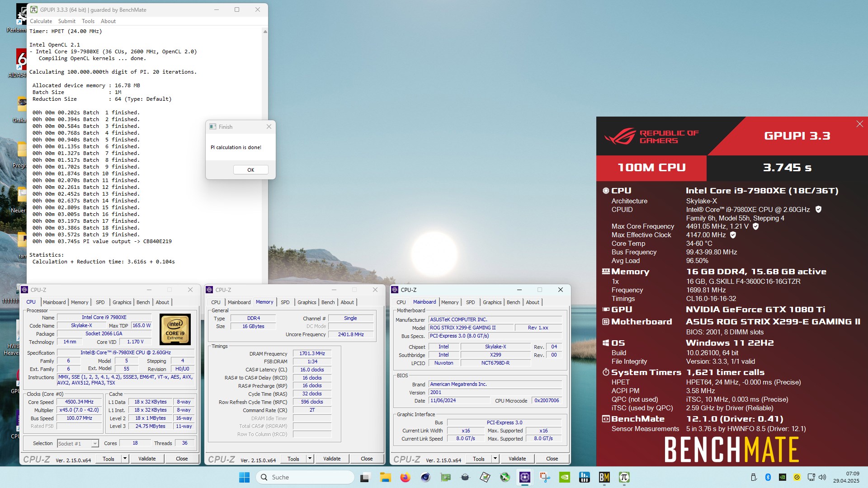This screenshot has width=868, height=488.
Task: Click the Uncore Frequency 2401.8 MHz field
Action: pyautogui.click(x=351, y=335)
